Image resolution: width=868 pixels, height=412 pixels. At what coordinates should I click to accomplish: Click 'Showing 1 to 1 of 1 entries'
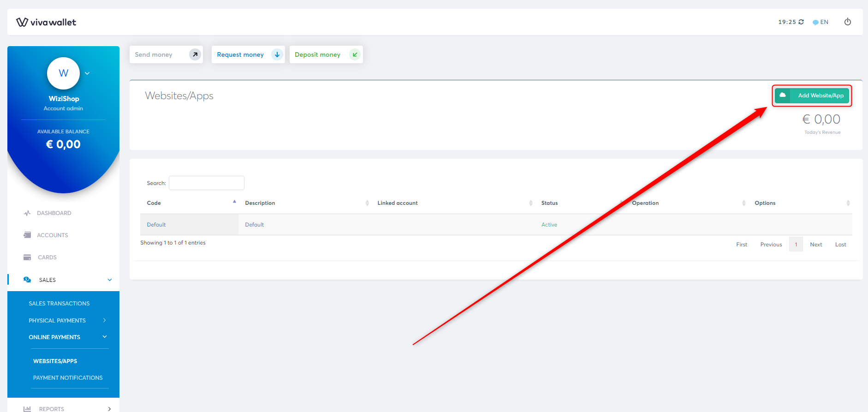173,243
